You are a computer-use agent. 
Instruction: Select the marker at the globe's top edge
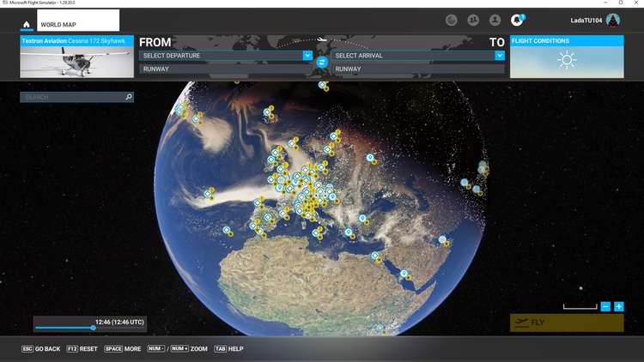[322, 85]
